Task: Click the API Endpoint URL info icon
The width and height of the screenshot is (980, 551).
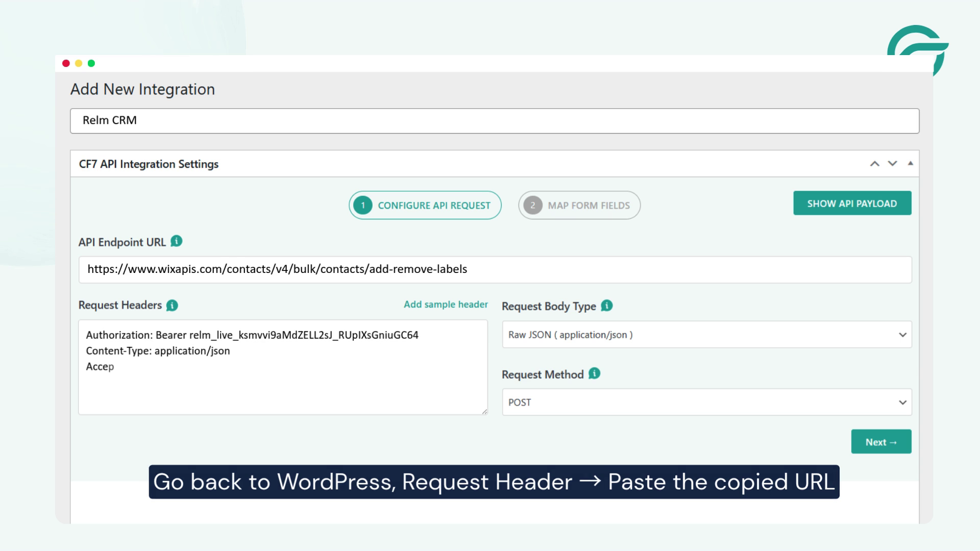Action: tap(176, 241)
